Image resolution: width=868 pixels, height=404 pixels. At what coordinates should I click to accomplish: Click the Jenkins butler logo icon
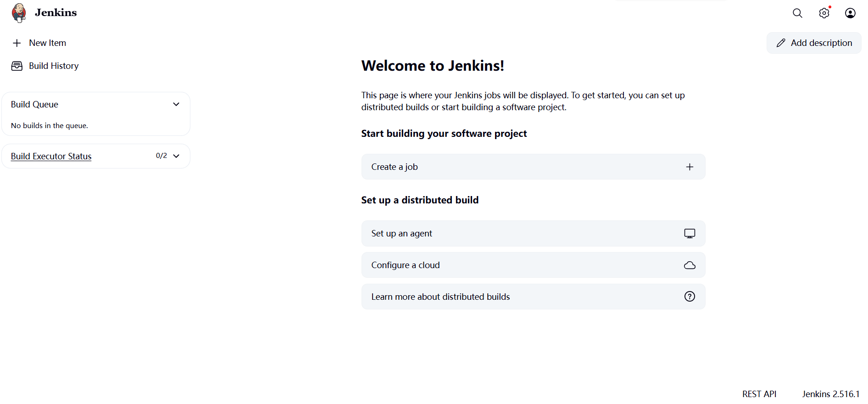pos(19,13)
